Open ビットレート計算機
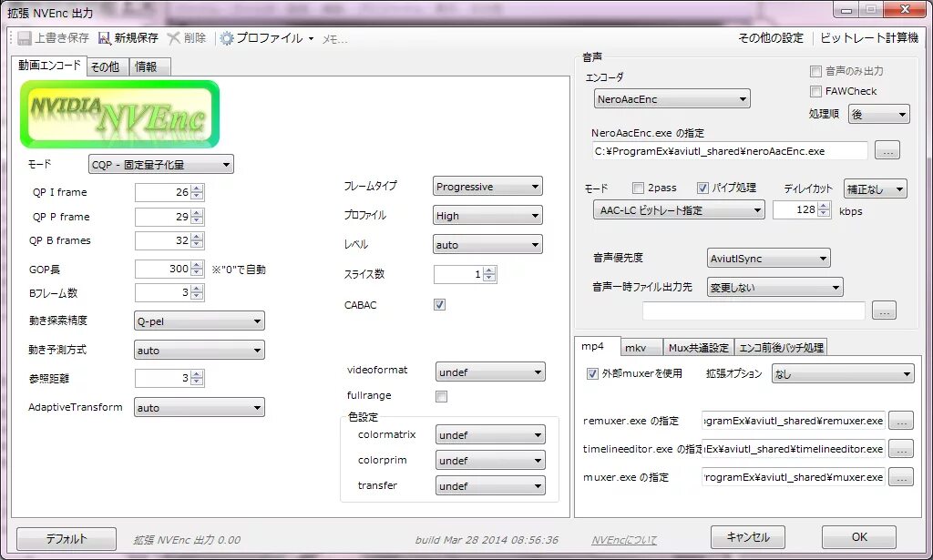Screen dimensions: 933x560 point(868,38)
